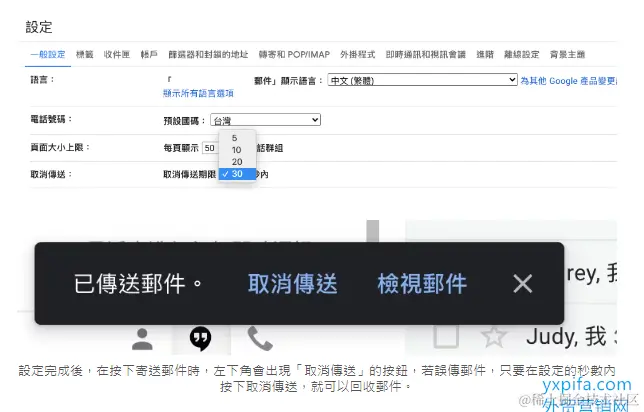Click 取消傳送 in the sent notification

292,283
